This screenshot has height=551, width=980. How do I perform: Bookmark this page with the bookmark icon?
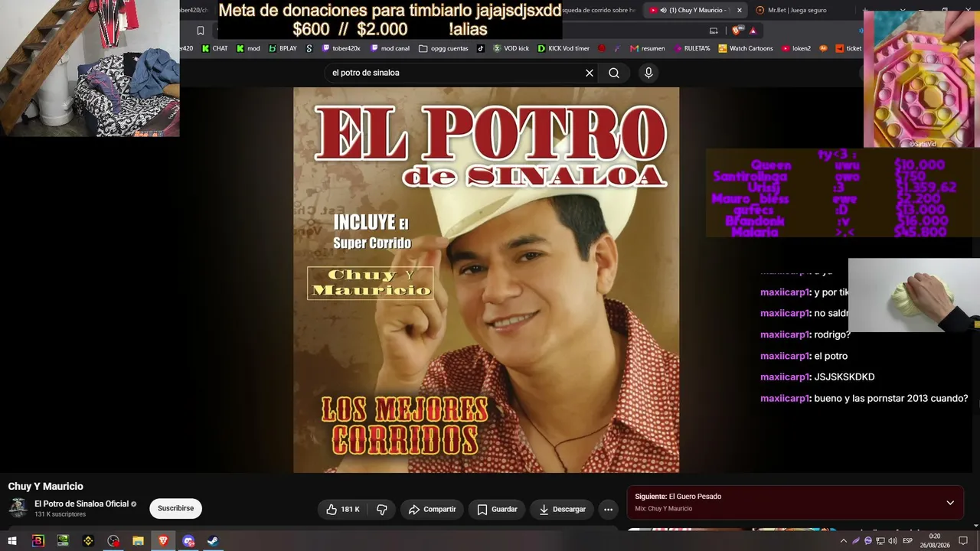pyautogui.click(x=201, y=31)
